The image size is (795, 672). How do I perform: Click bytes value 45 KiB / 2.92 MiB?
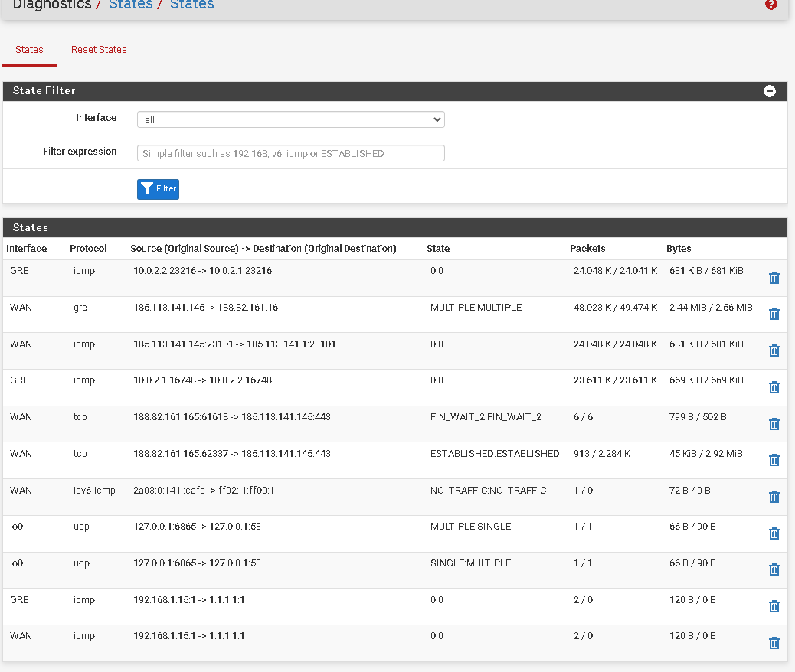click(705, 454)
